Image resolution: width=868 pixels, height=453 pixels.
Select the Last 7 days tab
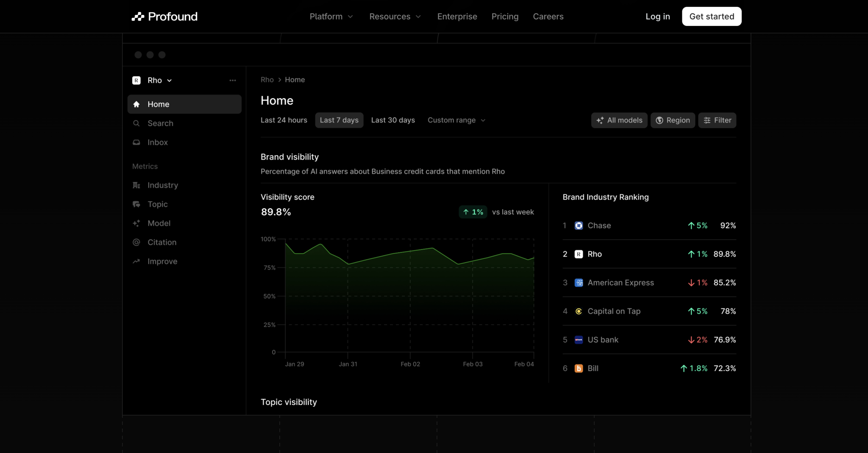[x=339, y=120]
